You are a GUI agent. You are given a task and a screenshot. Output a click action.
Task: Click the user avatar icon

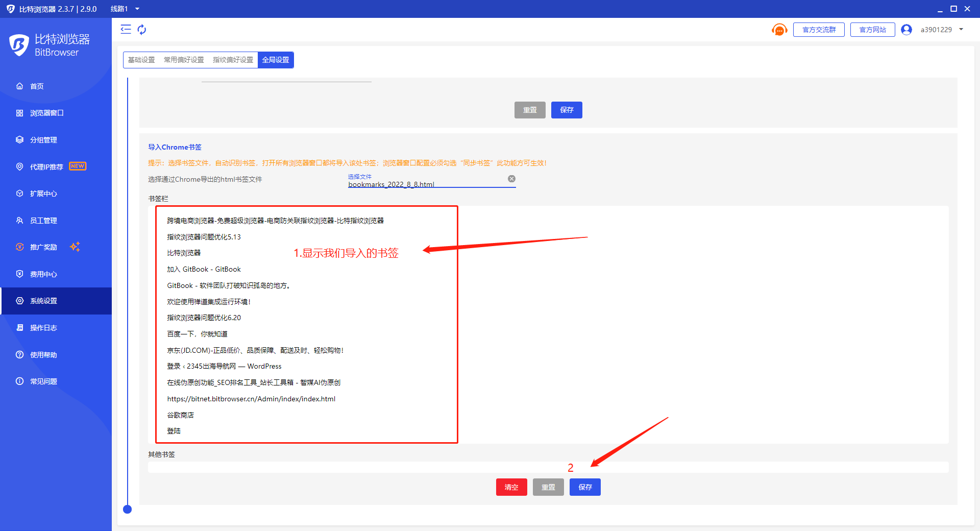point(906,30)
